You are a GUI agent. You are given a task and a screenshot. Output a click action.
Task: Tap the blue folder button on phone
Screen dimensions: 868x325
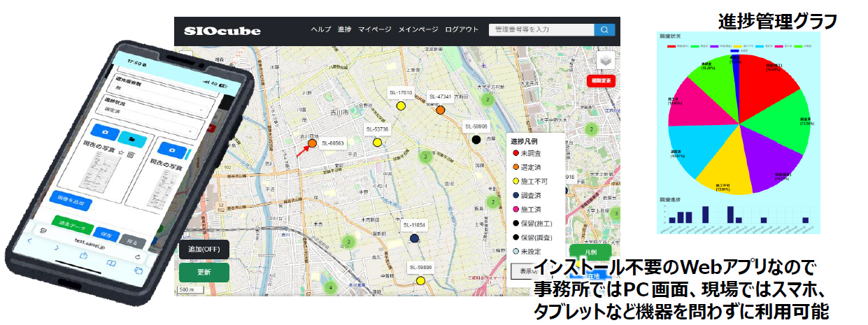[132, 138]
